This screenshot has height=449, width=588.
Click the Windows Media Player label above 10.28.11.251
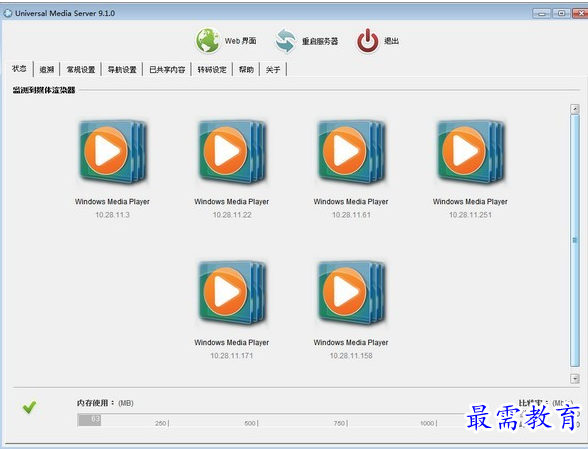[x=470, y=201]
